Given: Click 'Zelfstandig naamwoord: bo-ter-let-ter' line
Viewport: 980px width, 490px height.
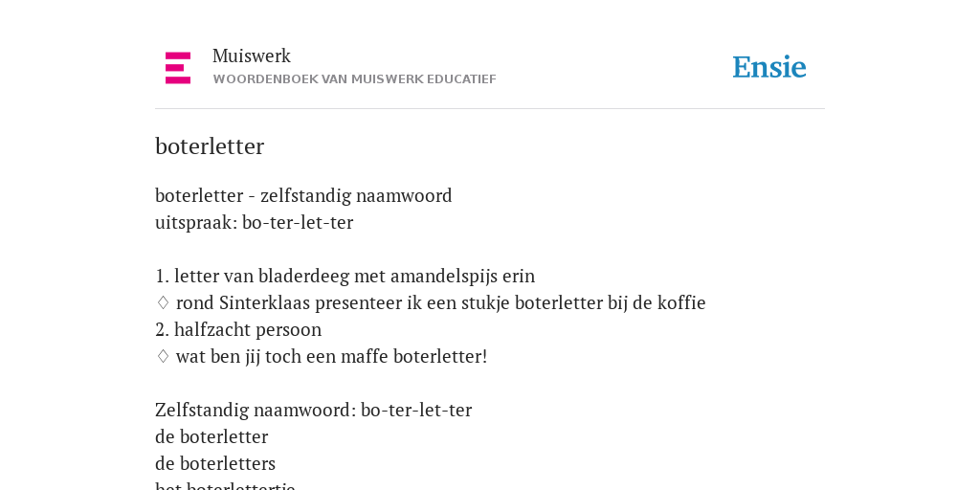Looking at the screenshot, I should [x=313, y=410].
